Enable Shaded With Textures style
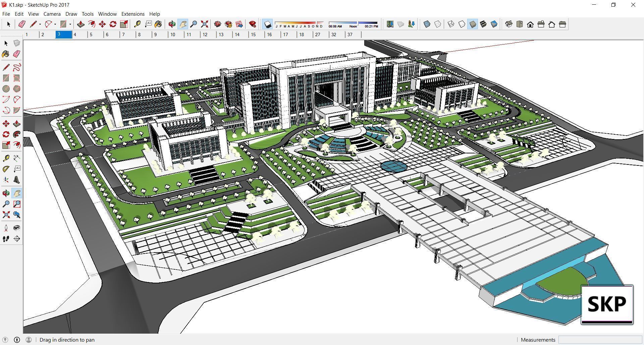The width and height of the screenshot is (644, 345). coord(483,24)
